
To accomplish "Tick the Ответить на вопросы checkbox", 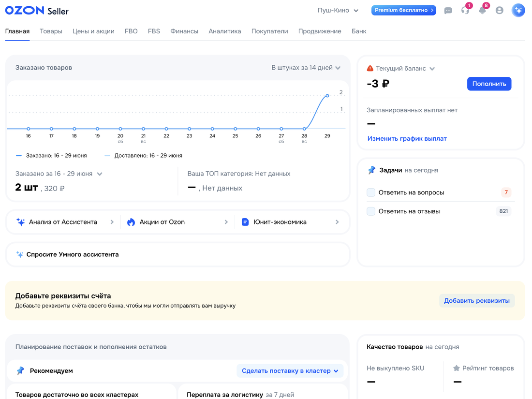I will 371,192.
